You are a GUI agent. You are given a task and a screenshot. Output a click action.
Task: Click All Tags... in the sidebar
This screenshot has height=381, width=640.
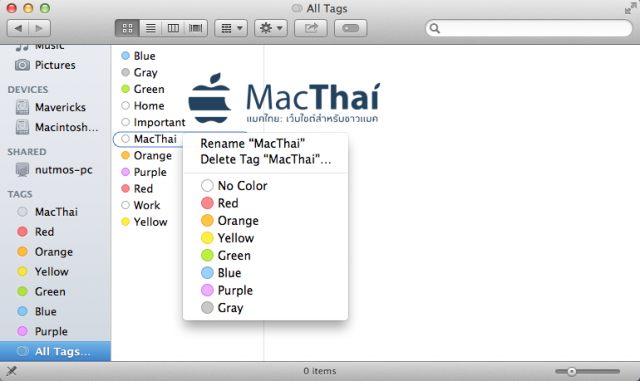[55, 351]
